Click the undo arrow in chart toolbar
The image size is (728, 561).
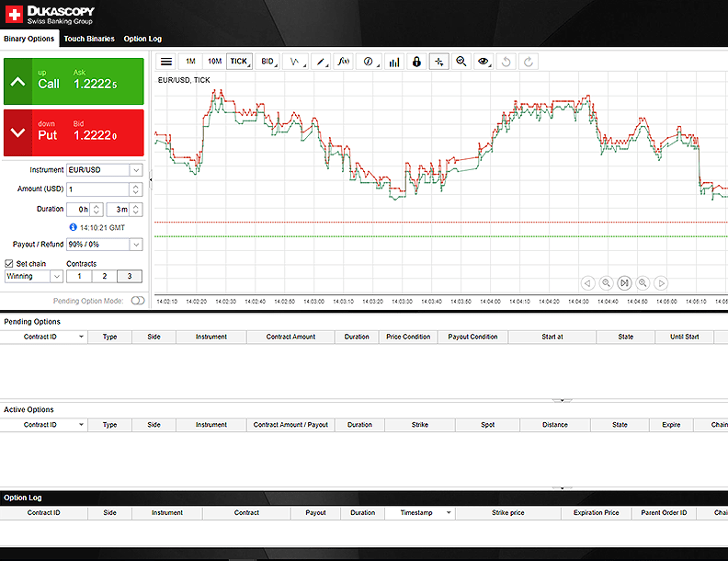click(x=506, y=62)
